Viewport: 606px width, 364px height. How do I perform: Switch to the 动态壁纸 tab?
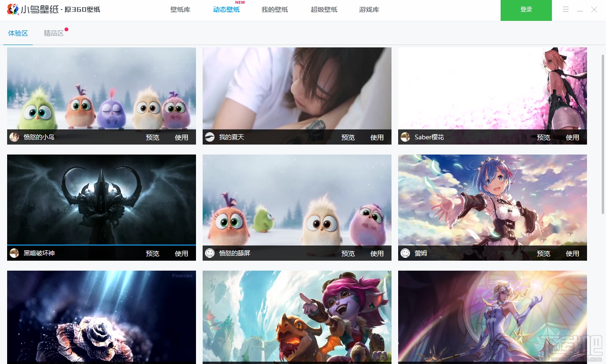tap(226, 9)
